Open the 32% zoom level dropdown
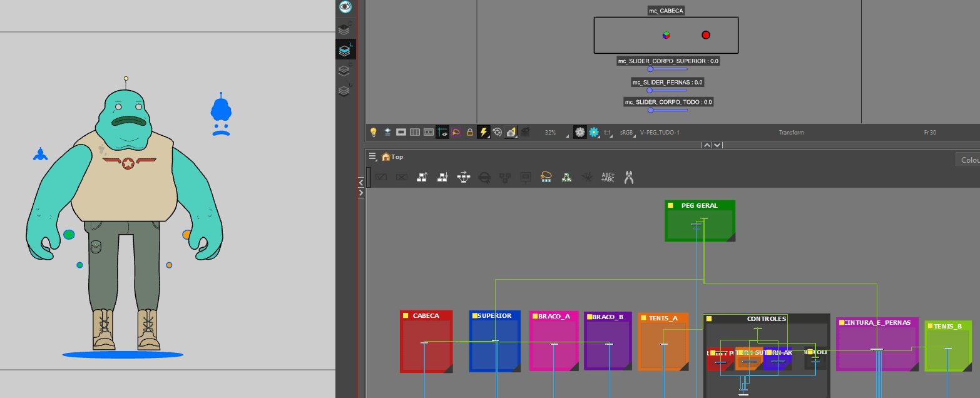The image size is (980, 398). (556, 133)
